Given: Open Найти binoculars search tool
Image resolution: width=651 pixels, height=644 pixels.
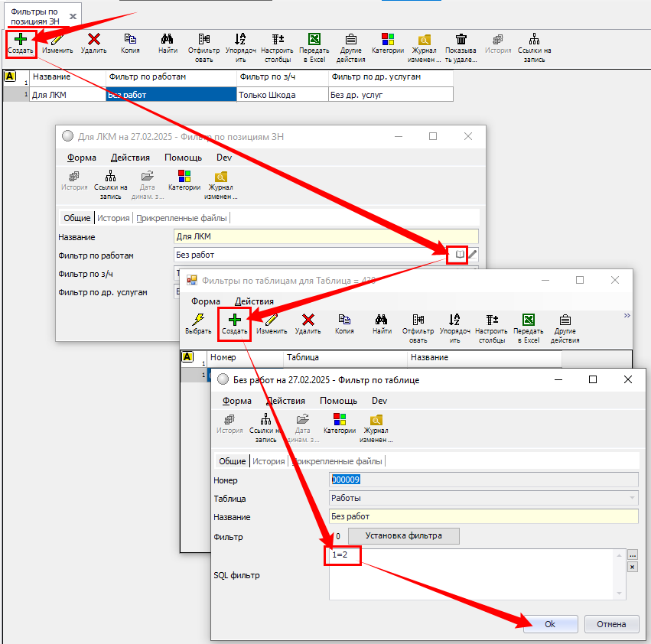Looking at the screenshot, I should tap(168, 39).
